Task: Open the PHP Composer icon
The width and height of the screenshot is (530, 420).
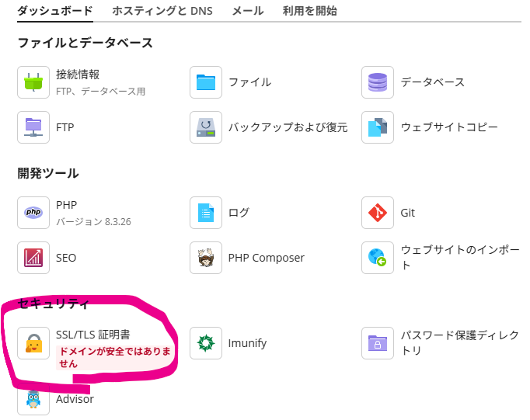Action: 206,258
